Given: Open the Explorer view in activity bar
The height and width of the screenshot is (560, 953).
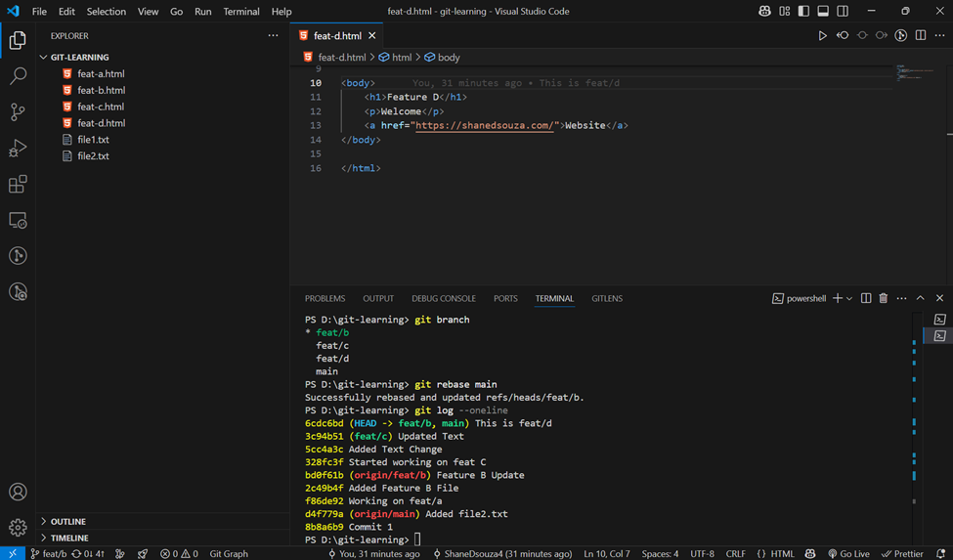Looking at the screenshot, I should coord(18,40).
